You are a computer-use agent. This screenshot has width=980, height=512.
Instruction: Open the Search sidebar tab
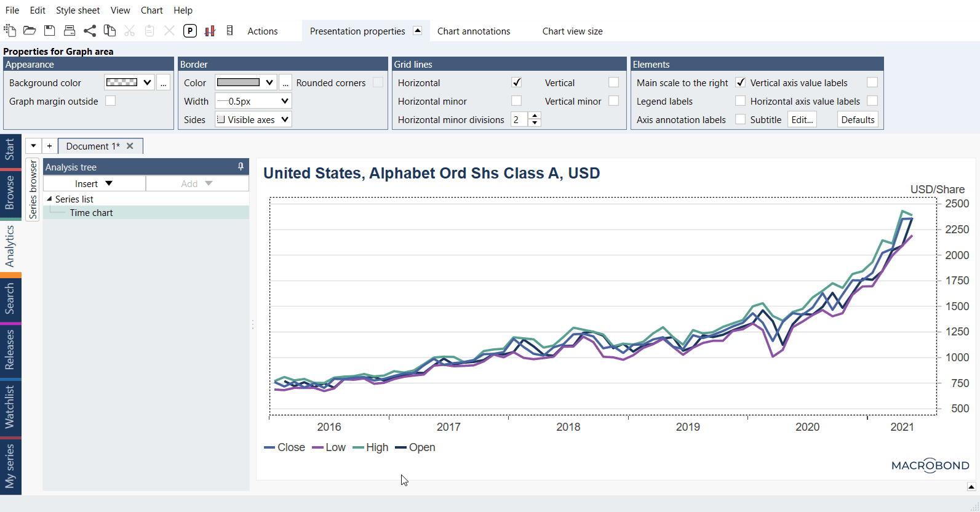[x=10, y=298]
